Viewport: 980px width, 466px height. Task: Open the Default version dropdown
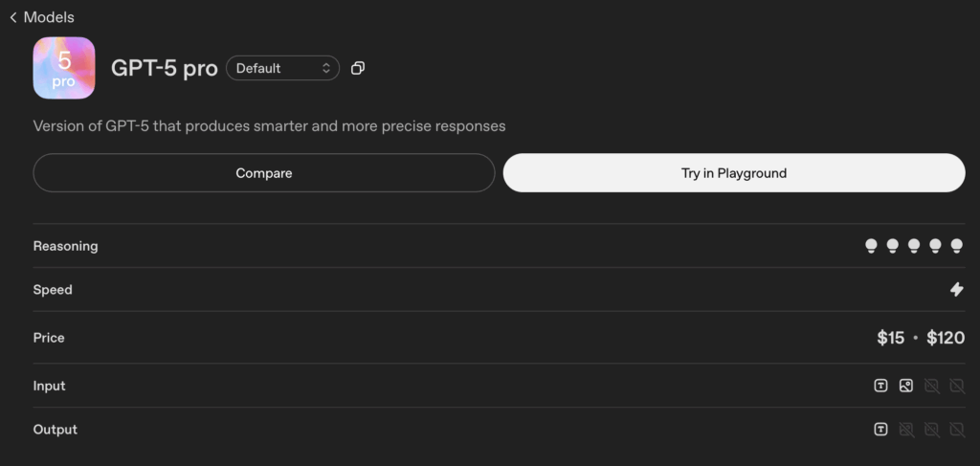click(x=282, y=68)
